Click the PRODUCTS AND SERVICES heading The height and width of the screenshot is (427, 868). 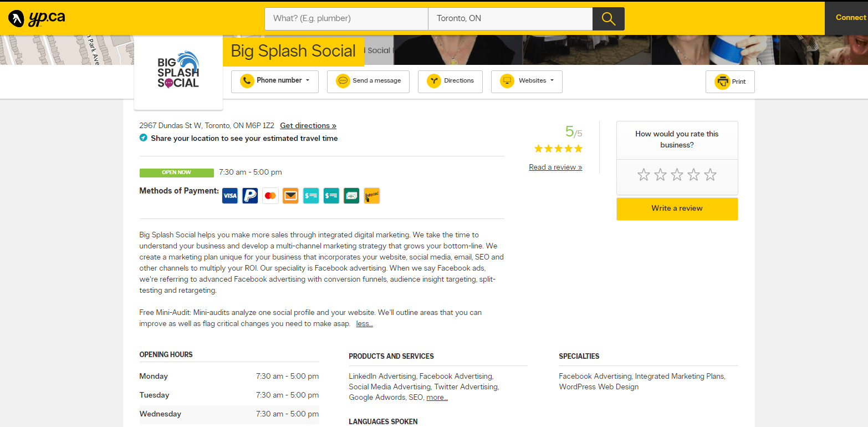point(391,357)
